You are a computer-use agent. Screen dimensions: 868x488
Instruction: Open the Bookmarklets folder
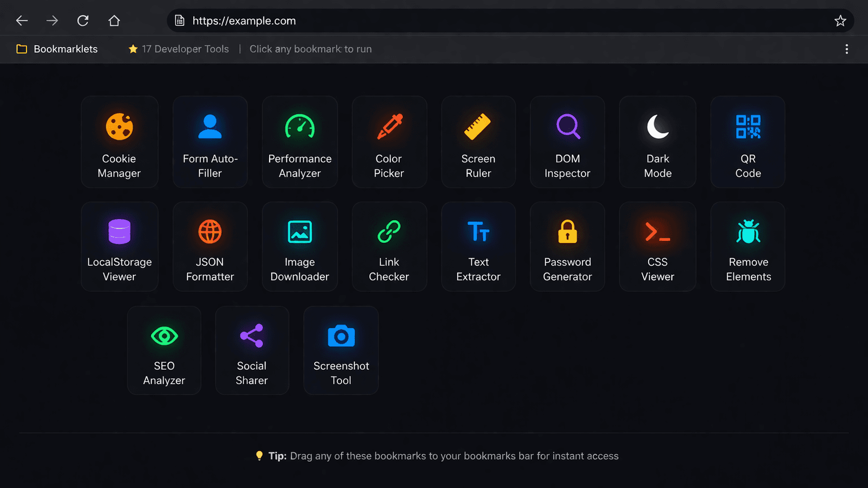[57, 49]
